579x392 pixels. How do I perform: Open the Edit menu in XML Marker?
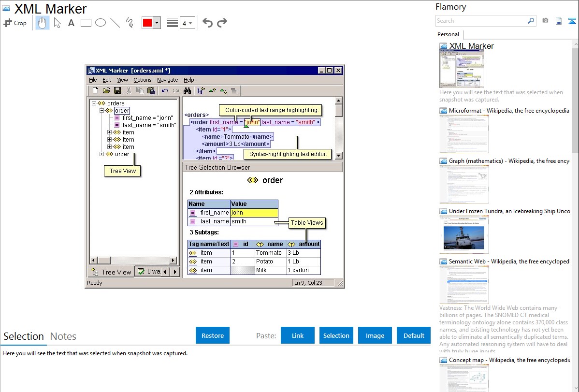point(107,80)
